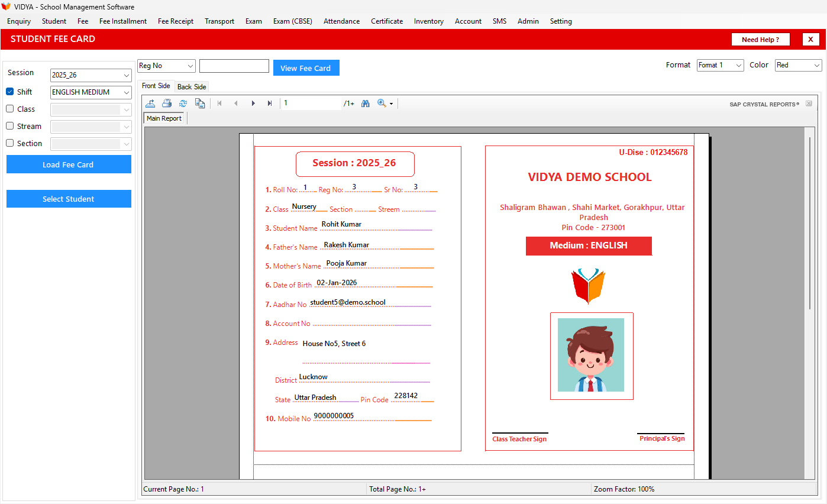This screenshot has height=504, width=827.
Task: Open the Color dropdown showing Red
Action: pos(799,65)
